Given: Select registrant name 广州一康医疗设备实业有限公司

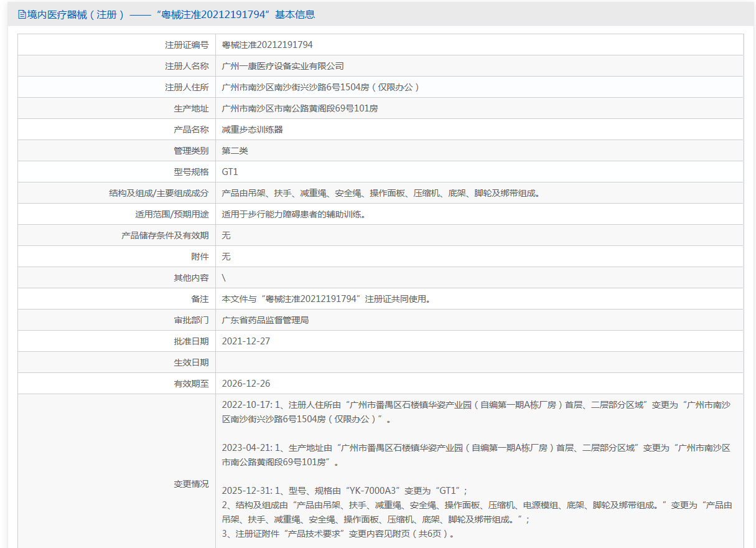Looking at the screenshot, I should (x=282, y=66).
